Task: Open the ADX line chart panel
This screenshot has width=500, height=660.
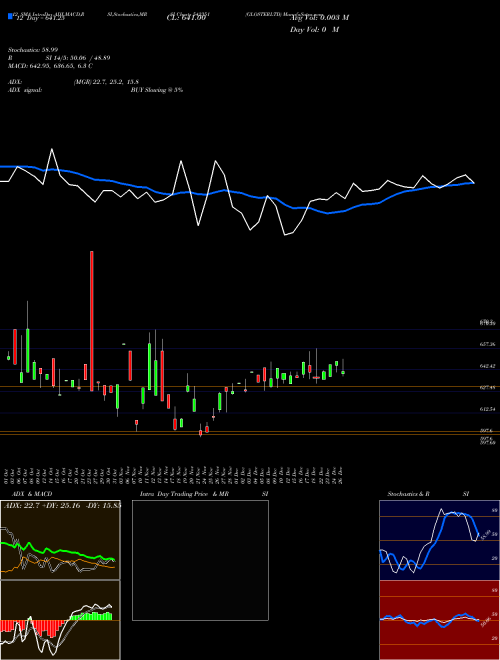Action: pyautogui.click(x=60, y=540)
